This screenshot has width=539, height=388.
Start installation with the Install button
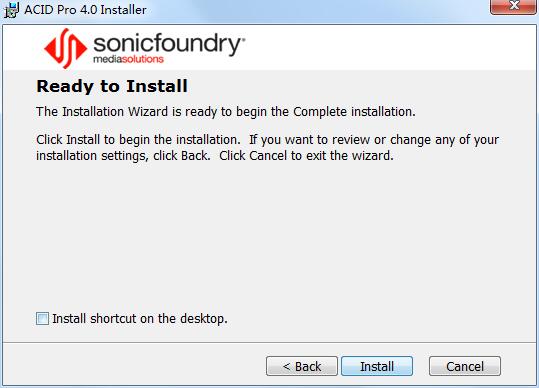377,366
